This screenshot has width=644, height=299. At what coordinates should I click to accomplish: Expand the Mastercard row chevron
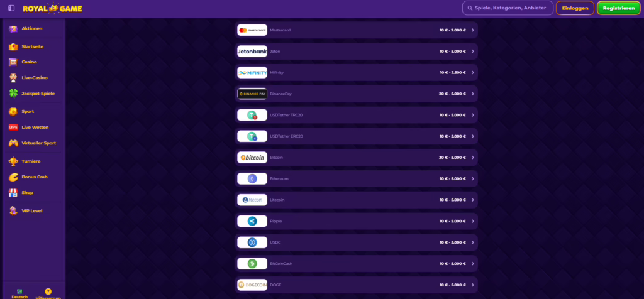473,30
